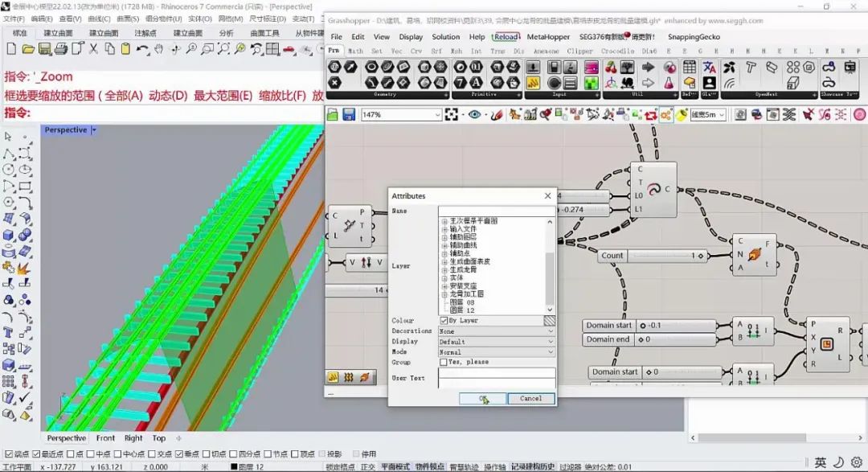868x472 pixels.
Task: Cut the selection with the scissors icon
Action: coord(93,49)
